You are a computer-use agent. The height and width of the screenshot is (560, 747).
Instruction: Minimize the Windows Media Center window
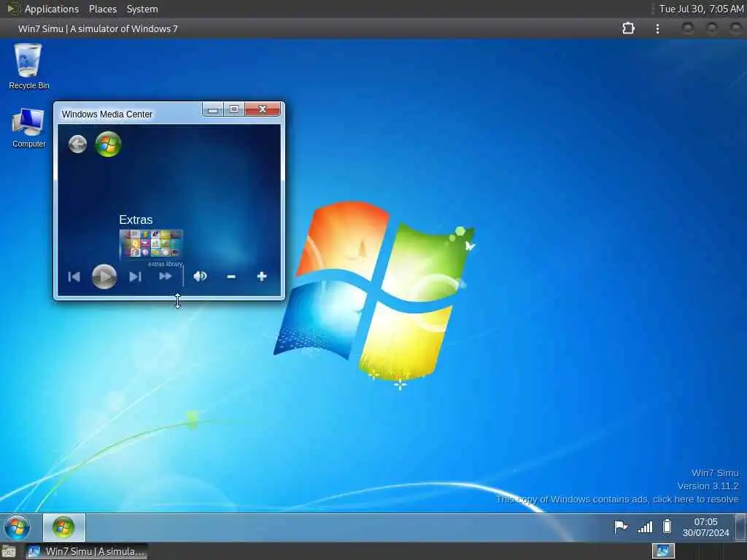click(213, 109)
